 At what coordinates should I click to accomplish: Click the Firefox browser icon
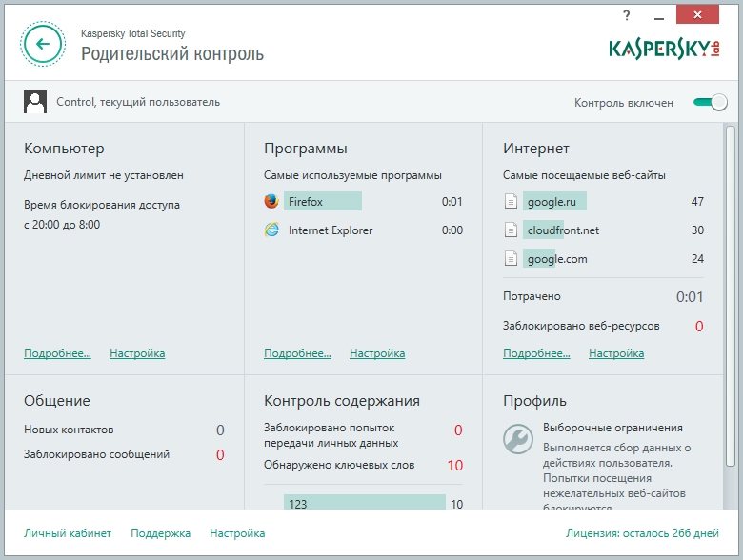pos(271,202)
